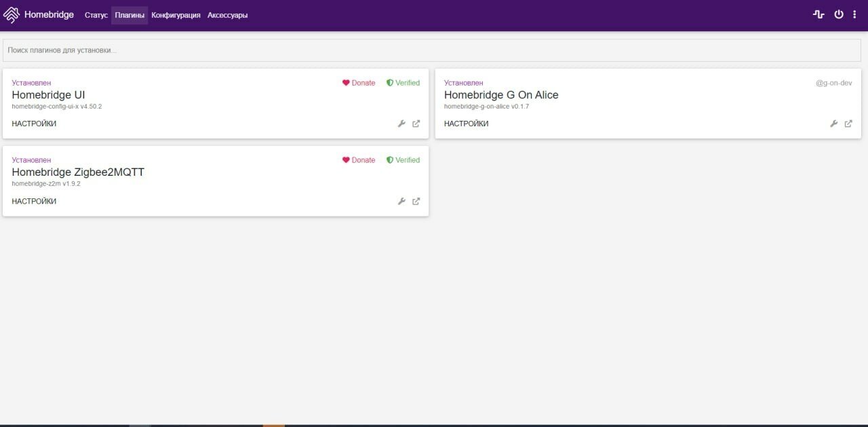Click wrench icon on Zigbee2MQTT card
The width and height of the screenshot is (868, 427).
coord(401,201)
